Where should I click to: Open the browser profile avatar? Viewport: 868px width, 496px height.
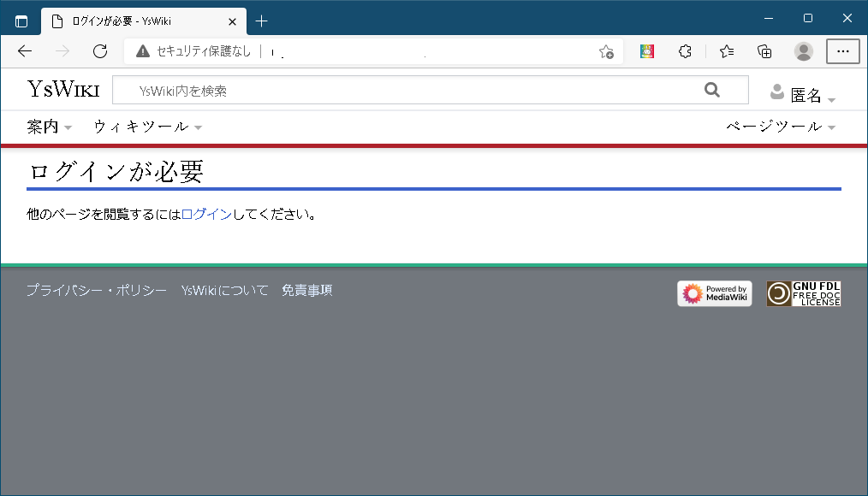pyautogui.click(x=803, y=51)
